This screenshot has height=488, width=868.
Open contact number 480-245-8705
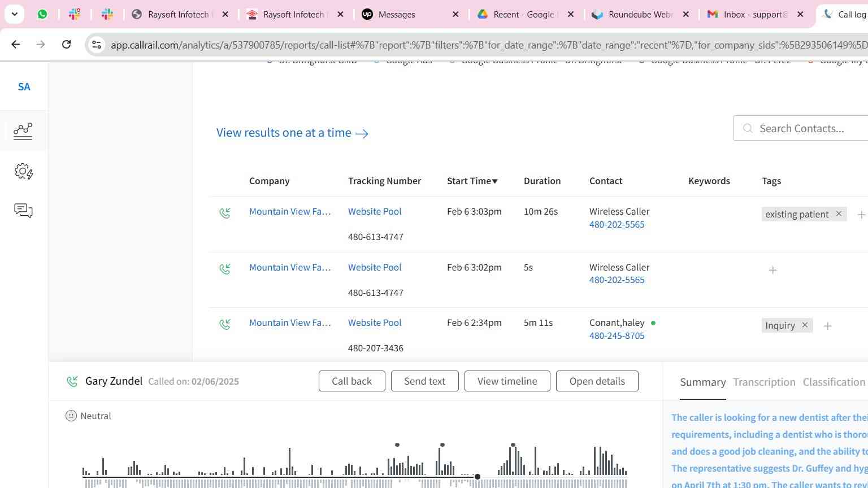tap(617, 335)
